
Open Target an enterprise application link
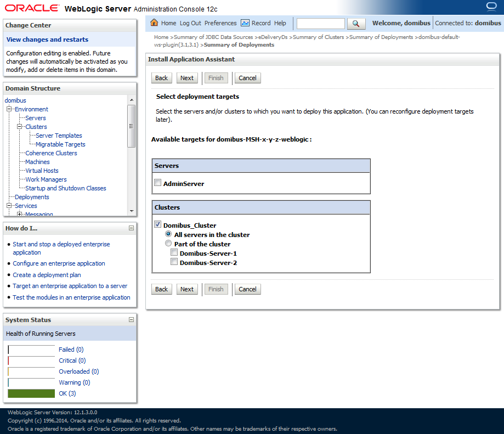pyautogui.click(x=70, y=286)
